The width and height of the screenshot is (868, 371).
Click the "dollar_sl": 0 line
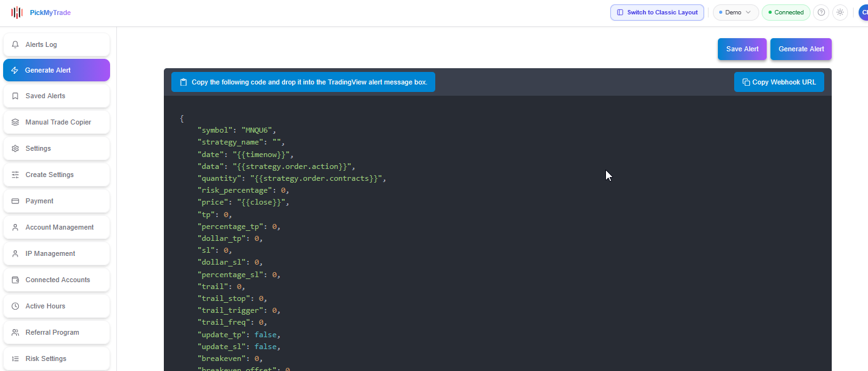click(x=230, y=262)
